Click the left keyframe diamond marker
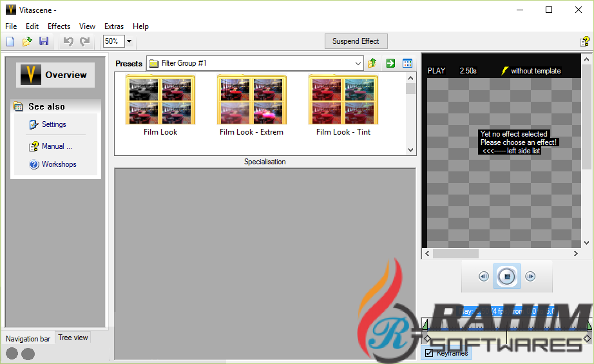The width and height of the screenshot is (594, 364). pyautogui.click(x=427, y=338)
